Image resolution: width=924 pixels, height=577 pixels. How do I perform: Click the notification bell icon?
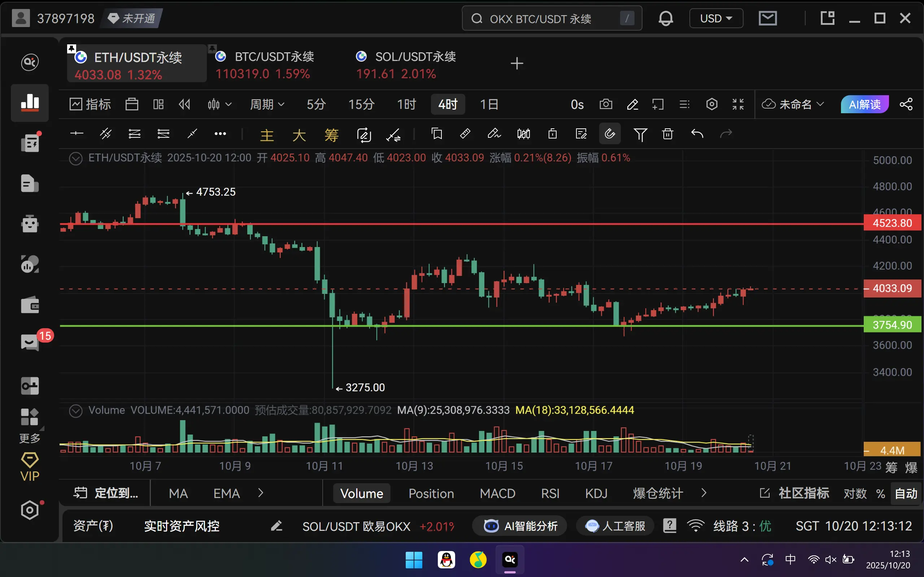[x=666, y=18]
